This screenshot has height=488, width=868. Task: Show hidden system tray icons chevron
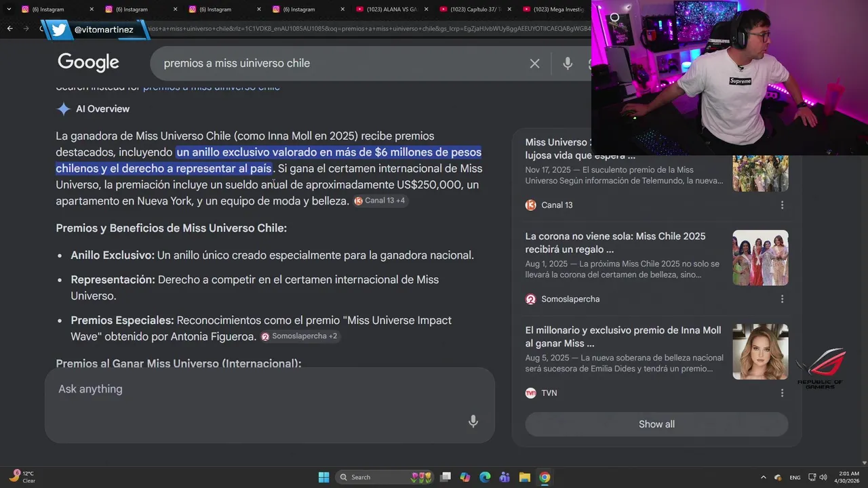click(x=764, y=477)
